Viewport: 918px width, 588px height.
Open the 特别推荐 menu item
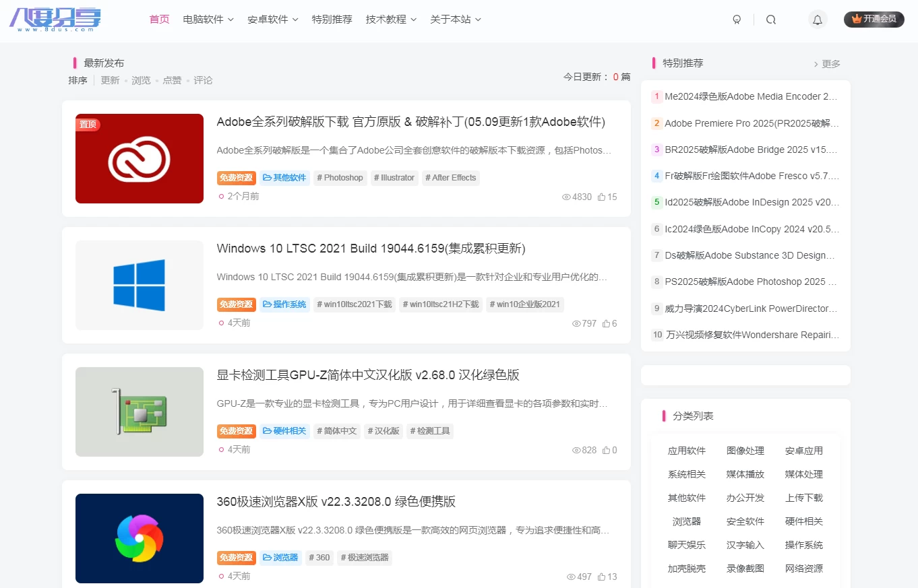tap(332, 20)
